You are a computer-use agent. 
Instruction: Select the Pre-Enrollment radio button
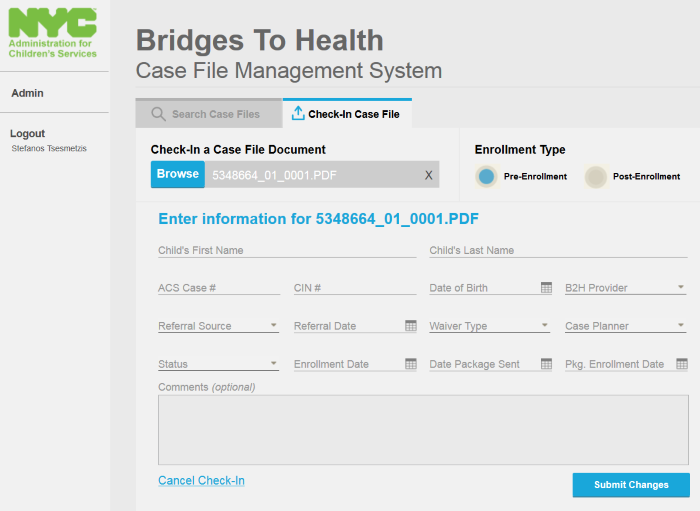click(x=486, y=176)
